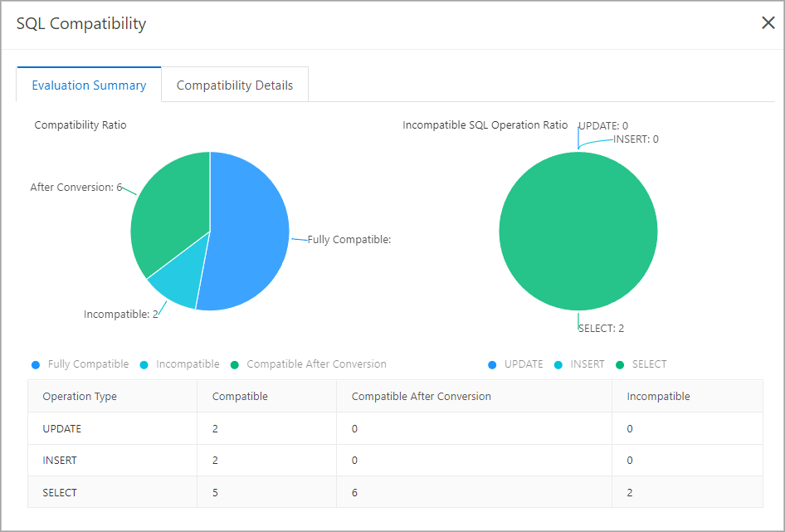Switch to the Compatibility Details tab

coord(235,85)
